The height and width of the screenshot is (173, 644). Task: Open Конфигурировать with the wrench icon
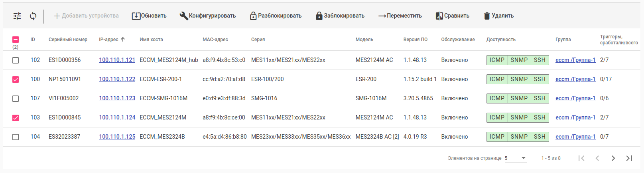click(x=208, y=16)
